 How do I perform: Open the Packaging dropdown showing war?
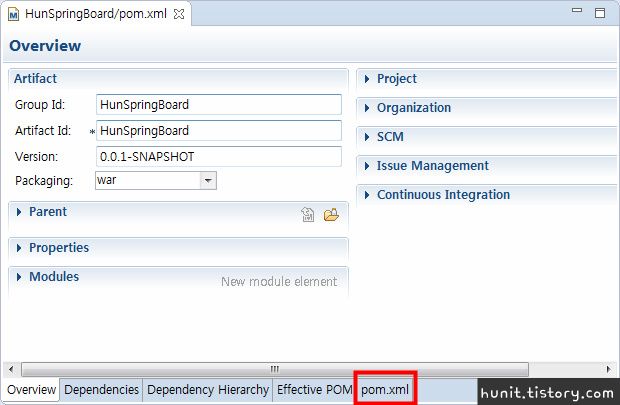pyautogui.click(x=208, y=180)
